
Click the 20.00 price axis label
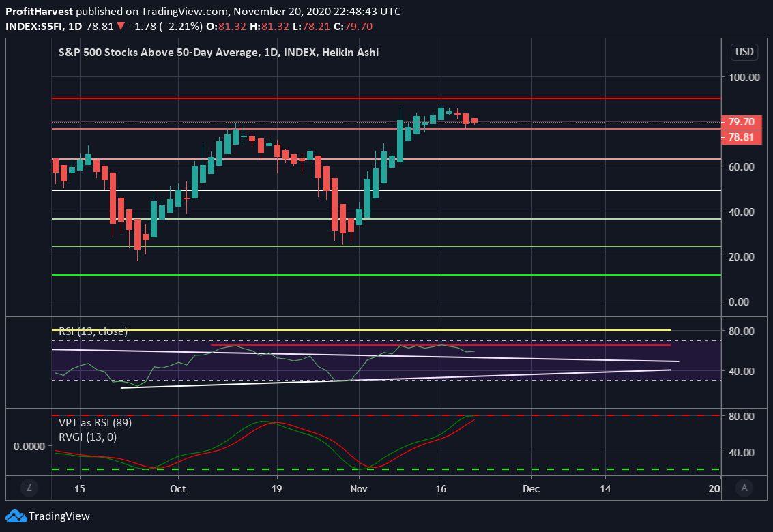(x=742, y=256)
